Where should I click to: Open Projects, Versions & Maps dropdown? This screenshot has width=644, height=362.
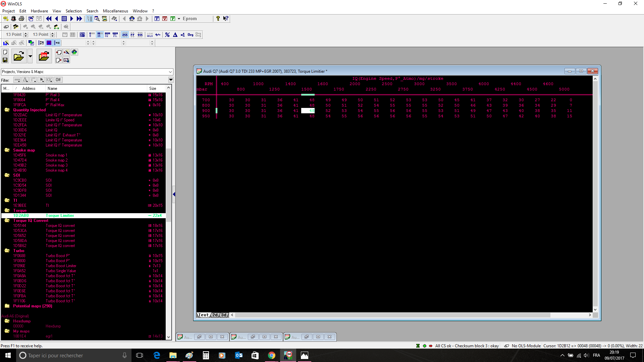170,72
